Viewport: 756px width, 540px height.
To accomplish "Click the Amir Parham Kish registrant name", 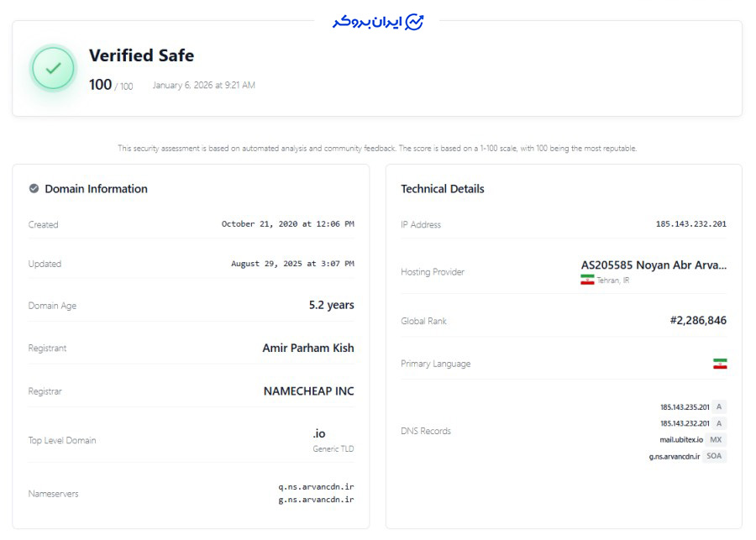I will point(307,348).
